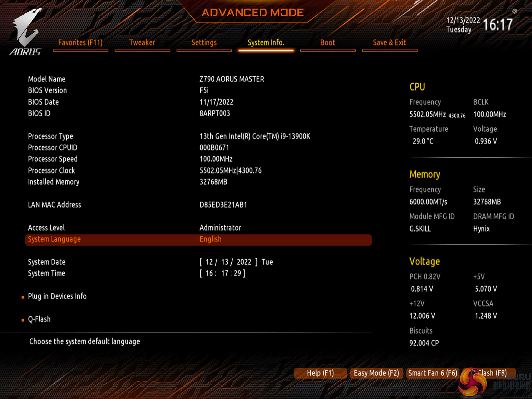The height and width of the screenshot is (399, 532).
Task: Switch to Easy Mode (F2)
Action: point(376,373)
